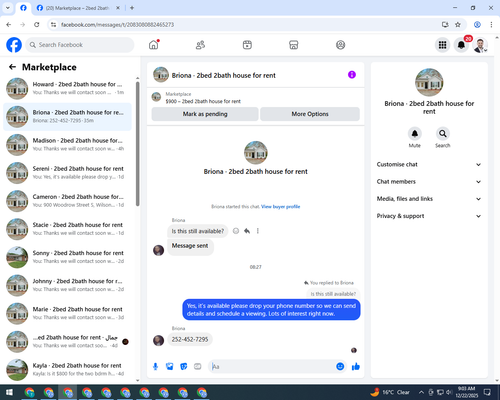Open Sereni's 2bed 2bath chat
The image size is (500, 400).
click(68, 173)
